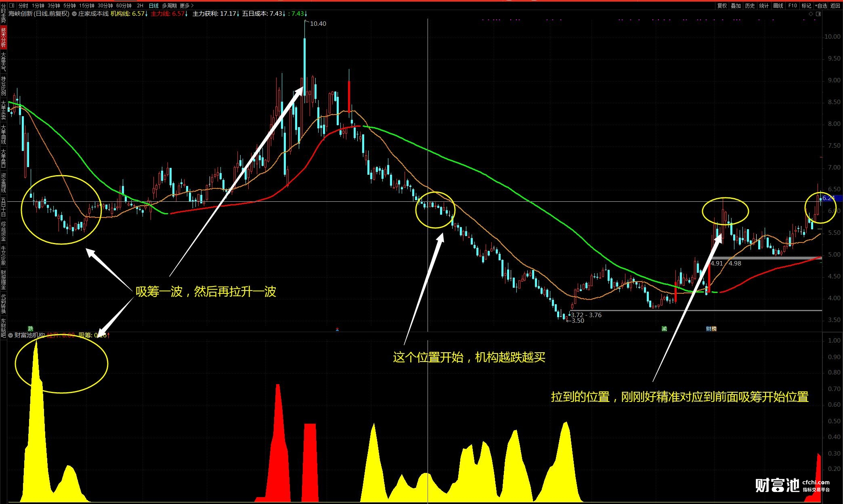Toggle 叠加 overlay option

(x=736, y=6)
